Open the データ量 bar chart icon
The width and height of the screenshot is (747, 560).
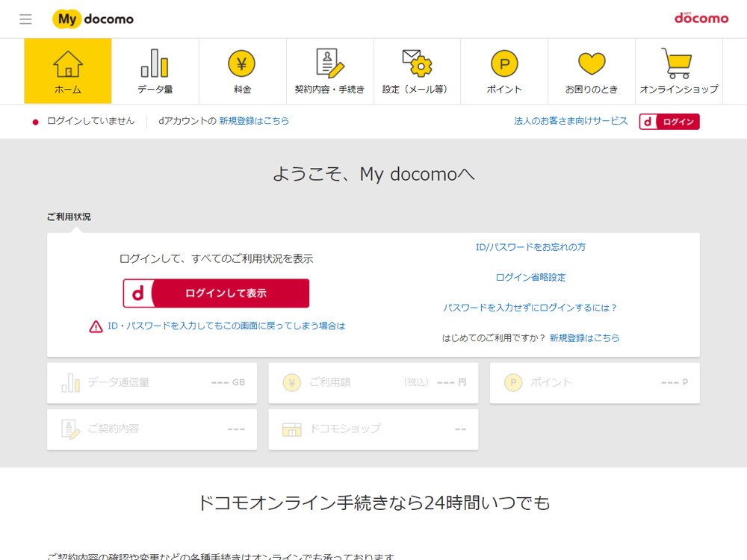point(155,63)
